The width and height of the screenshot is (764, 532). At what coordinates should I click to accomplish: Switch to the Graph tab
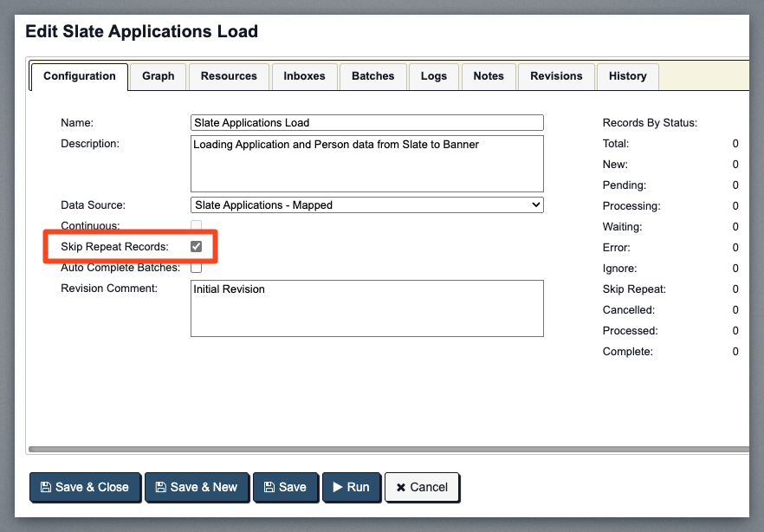tap(159, 76)
